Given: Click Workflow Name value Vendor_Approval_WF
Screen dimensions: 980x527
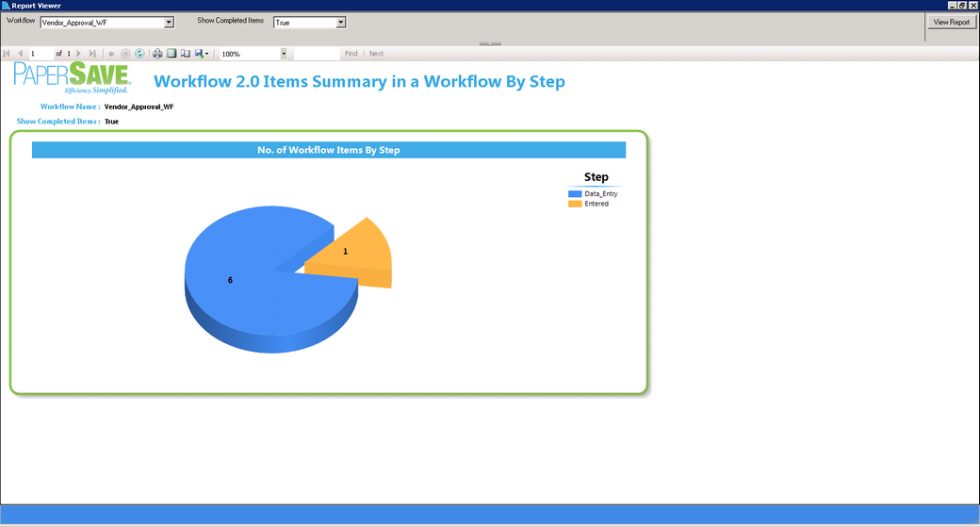Looking at the screenshot, I should 139,107.
